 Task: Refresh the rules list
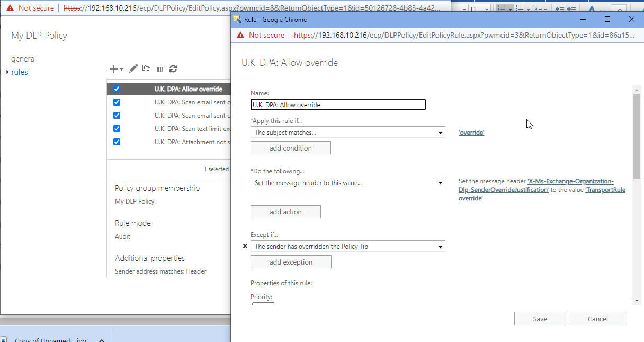click(173, 68)
